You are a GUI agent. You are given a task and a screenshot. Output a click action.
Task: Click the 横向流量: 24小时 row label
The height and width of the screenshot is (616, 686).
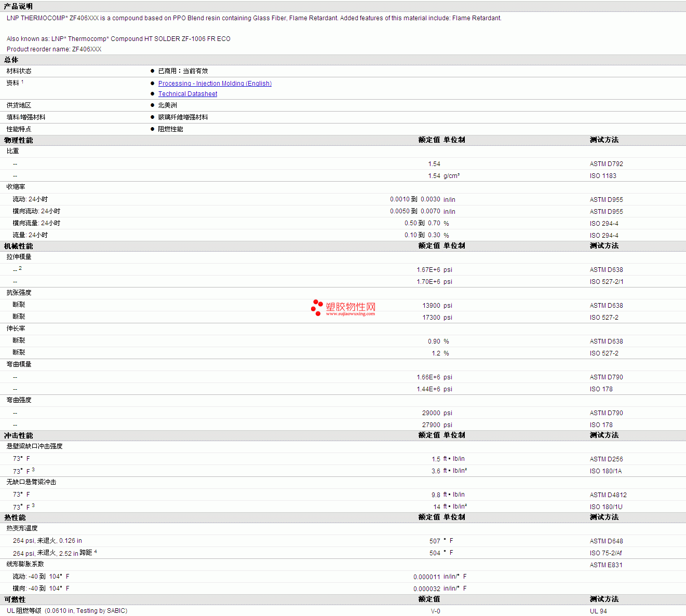pos(36,223)
